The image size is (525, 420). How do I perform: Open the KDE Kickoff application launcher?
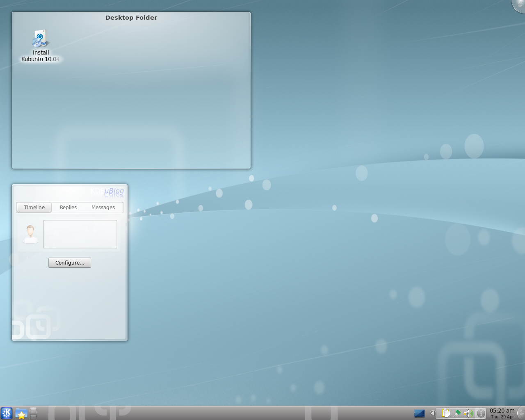pos(7,413)
